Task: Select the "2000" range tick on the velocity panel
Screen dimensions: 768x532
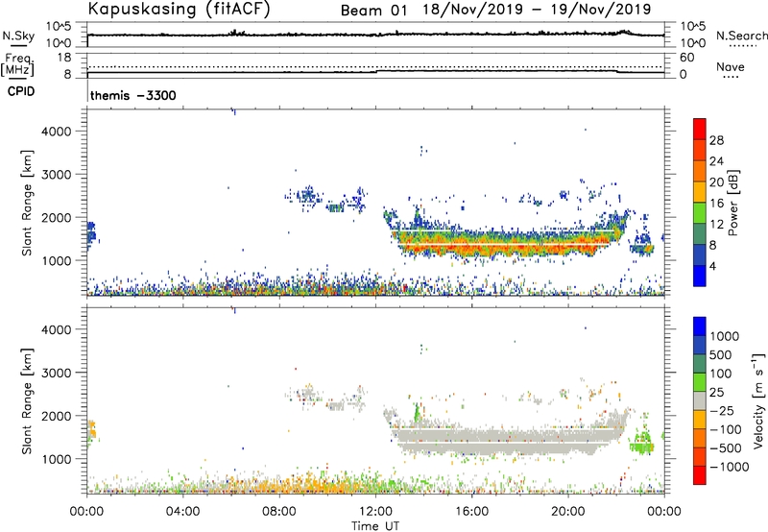Action: point(57,416)
